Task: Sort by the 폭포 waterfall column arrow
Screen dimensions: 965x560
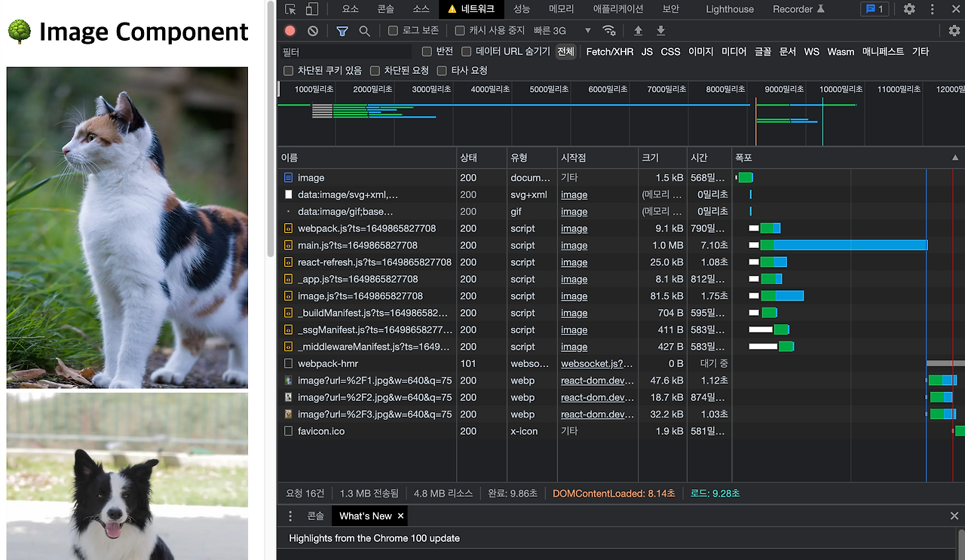Action: [x=955, y=158]
